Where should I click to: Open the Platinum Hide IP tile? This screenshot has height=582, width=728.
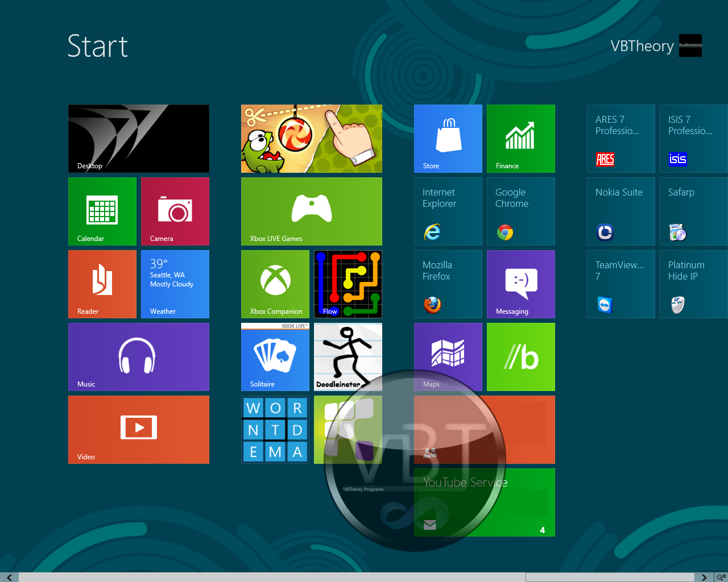point(694,284)
